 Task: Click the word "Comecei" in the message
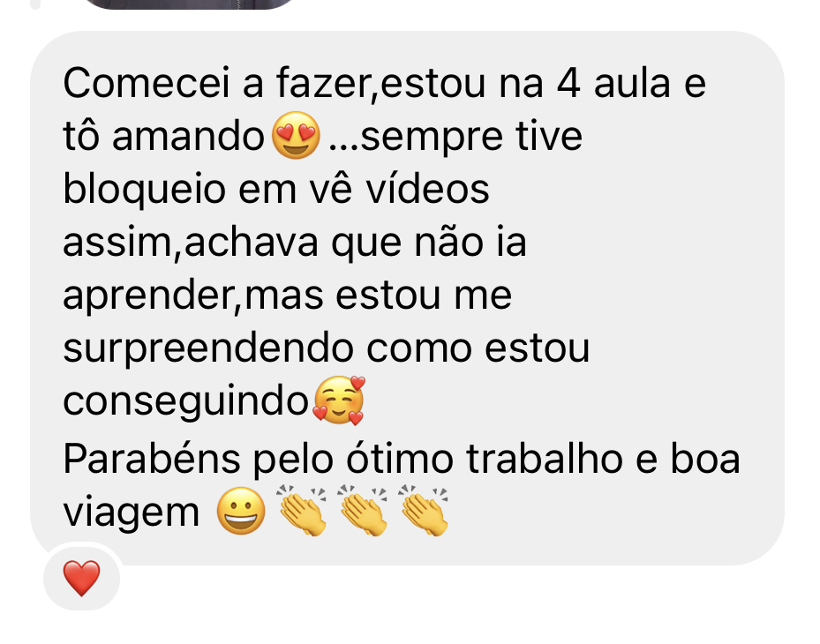click(x=147, y=83)
